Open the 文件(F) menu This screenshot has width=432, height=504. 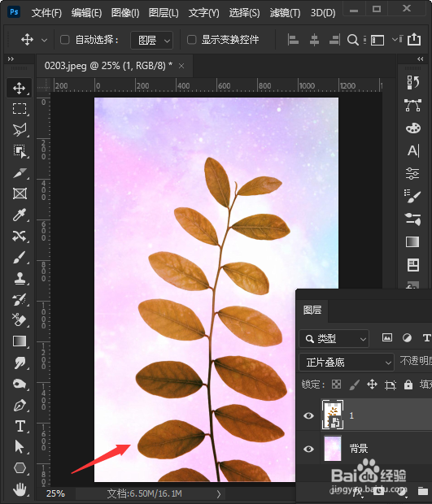click(x=46, y=13)
